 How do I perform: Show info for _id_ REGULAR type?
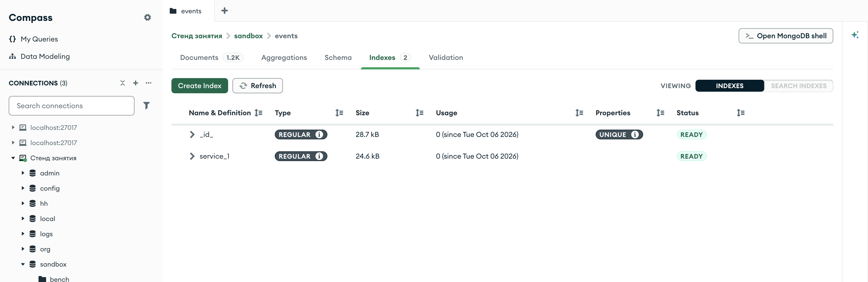(x=319, y=134)
